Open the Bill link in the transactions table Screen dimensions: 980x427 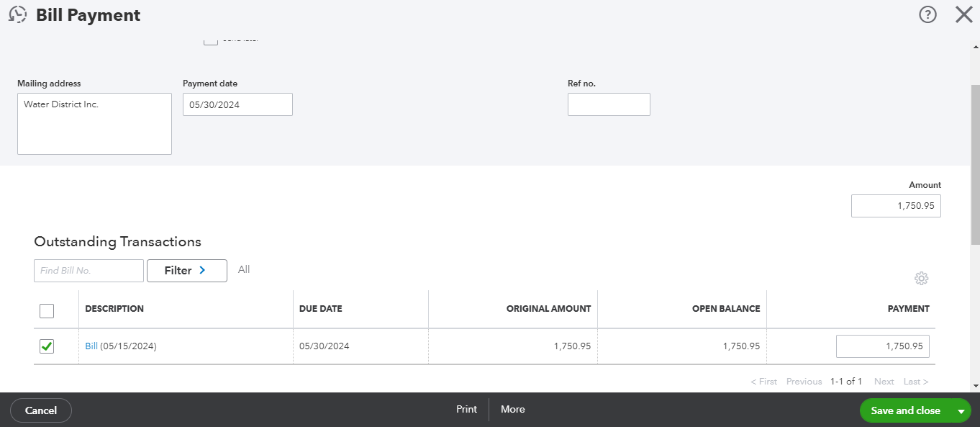click(x=91, y=346)
